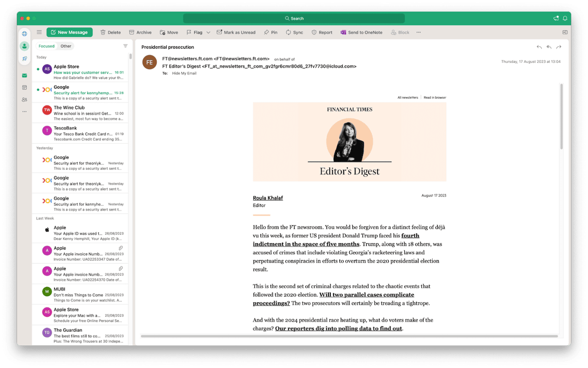Open The Guardian best films email
The width and height of the screenshot is (588, 368).
80,335
